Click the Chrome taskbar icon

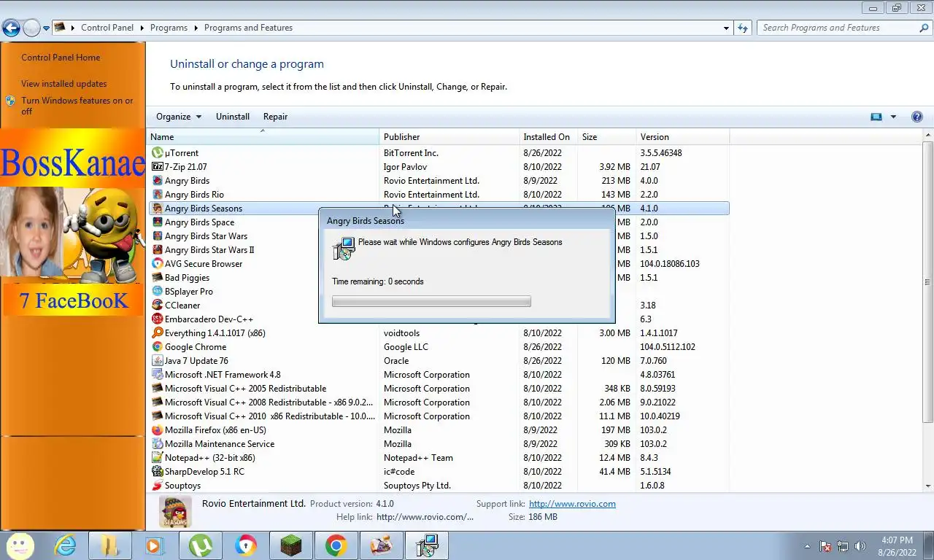(336, 545)
